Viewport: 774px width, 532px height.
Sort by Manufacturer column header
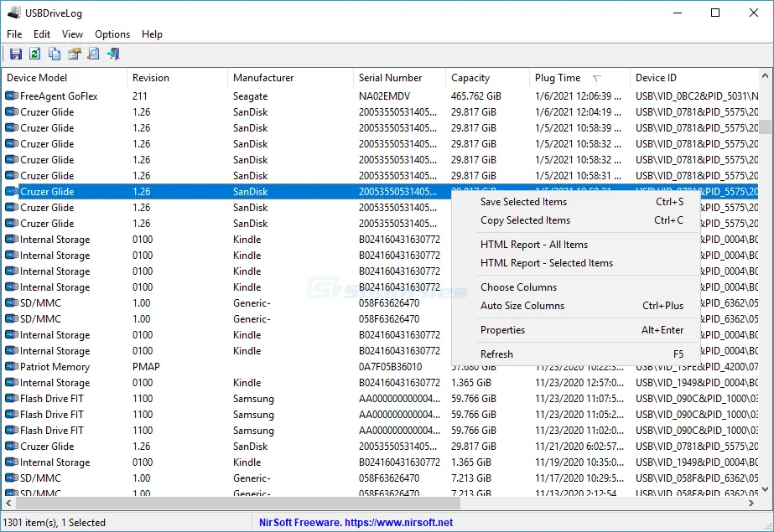pos(290,78)
